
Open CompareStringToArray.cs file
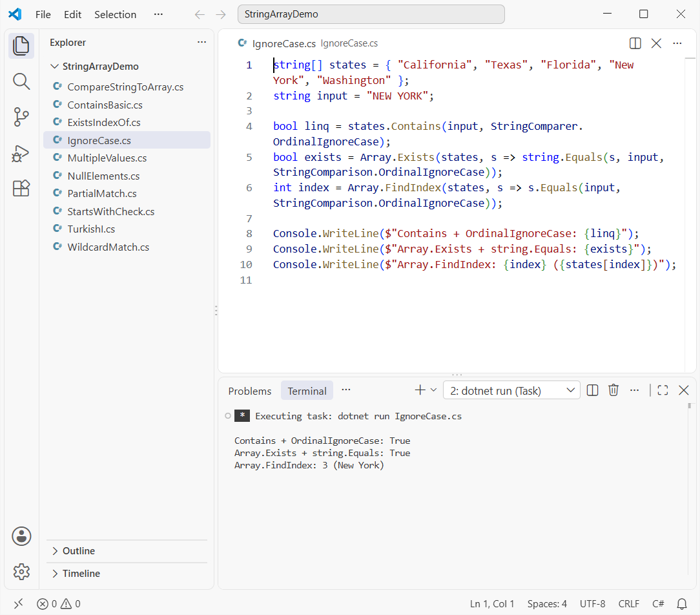coord(127,87)
